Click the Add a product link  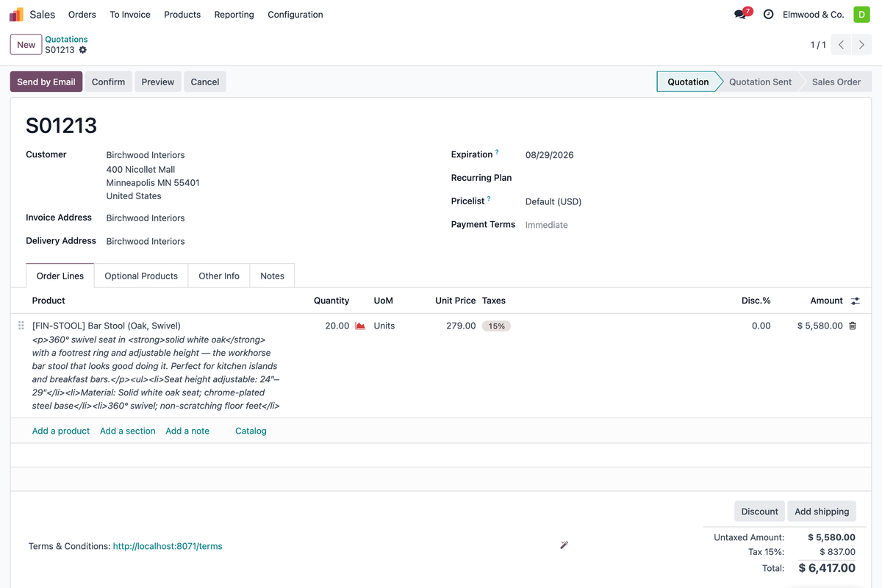click(x=61, y=431)
